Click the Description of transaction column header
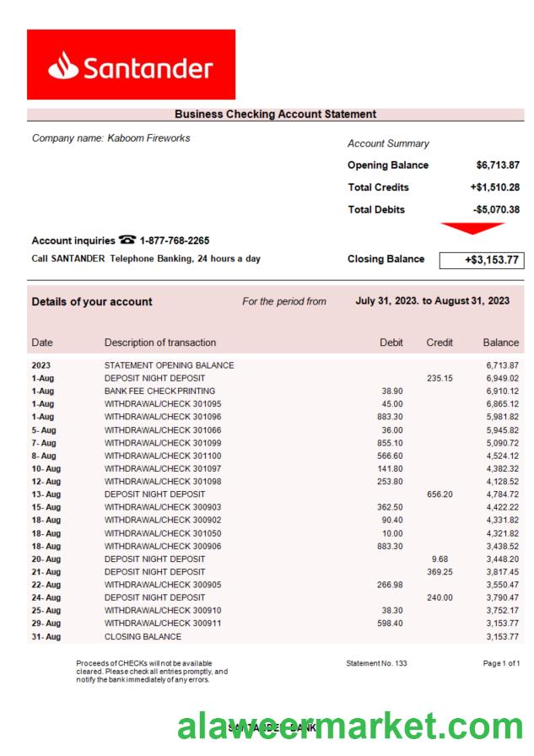Image resolution: width=534 pixels, height=756 pixels. 160,343
